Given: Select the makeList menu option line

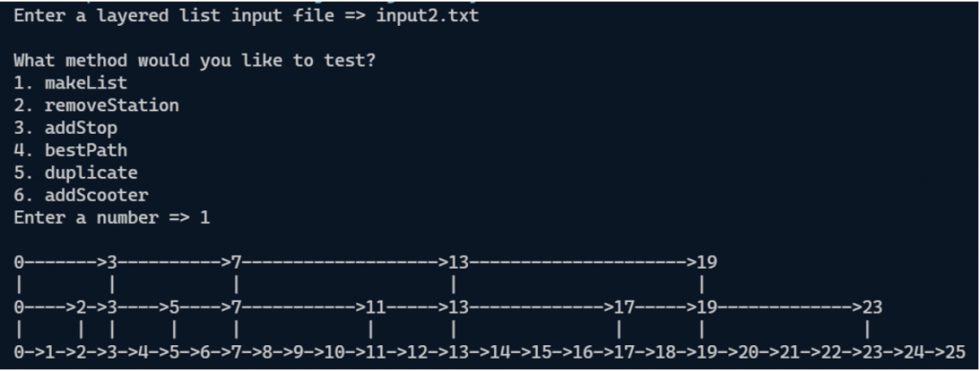Looking at the screenshot, I should 71,83.
